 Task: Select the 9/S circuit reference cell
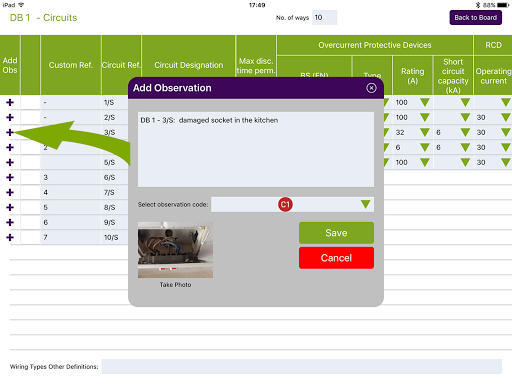(x=115, y=222)
